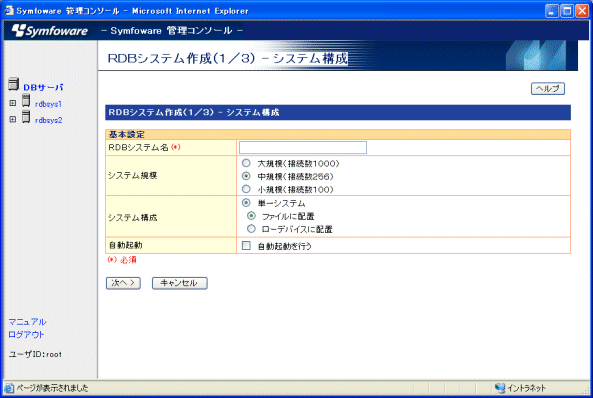Expand the rdbsys1 tree node
593x398 pixels.
coord(12,103)
